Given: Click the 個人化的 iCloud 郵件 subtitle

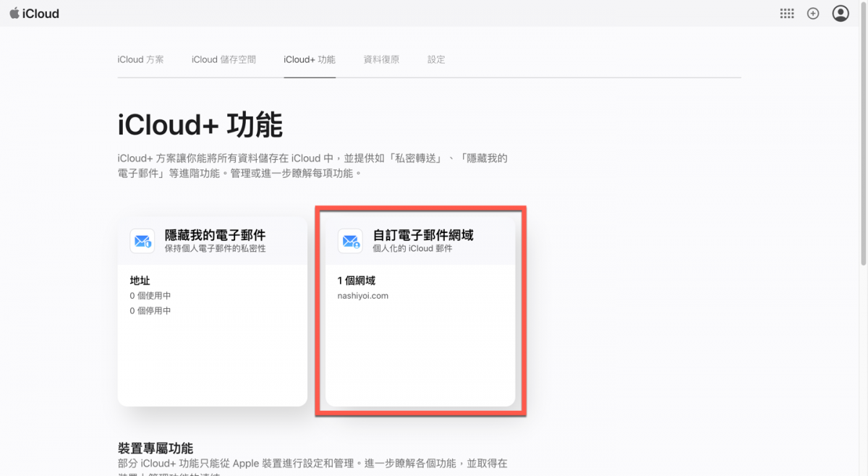Looking at the screenshot, I should [x=412, y=248].
